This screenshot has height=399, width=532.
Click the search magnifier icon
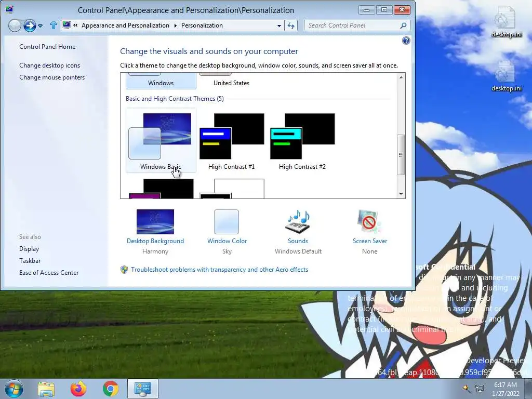coord(403,25)
